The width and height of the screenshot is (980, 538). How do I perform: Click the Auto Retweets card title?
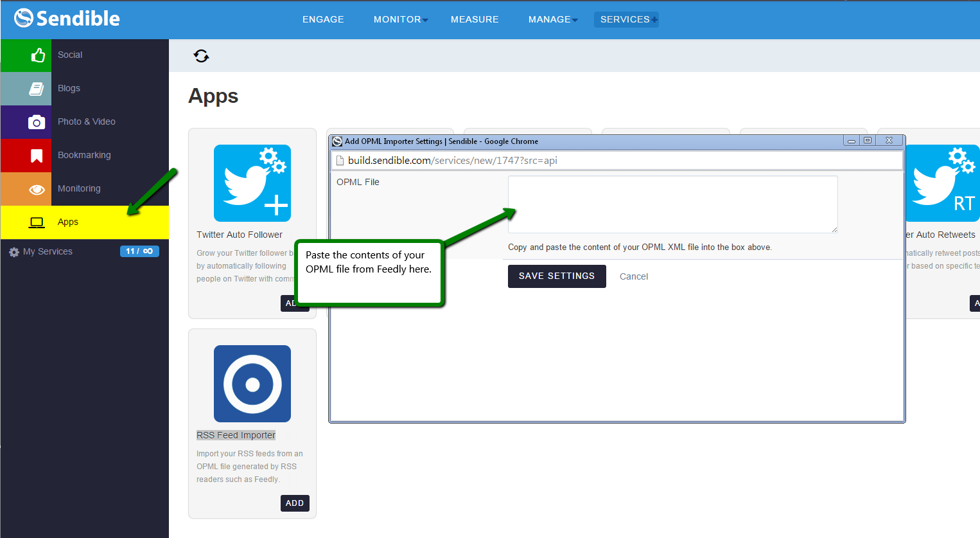(940, 235)
